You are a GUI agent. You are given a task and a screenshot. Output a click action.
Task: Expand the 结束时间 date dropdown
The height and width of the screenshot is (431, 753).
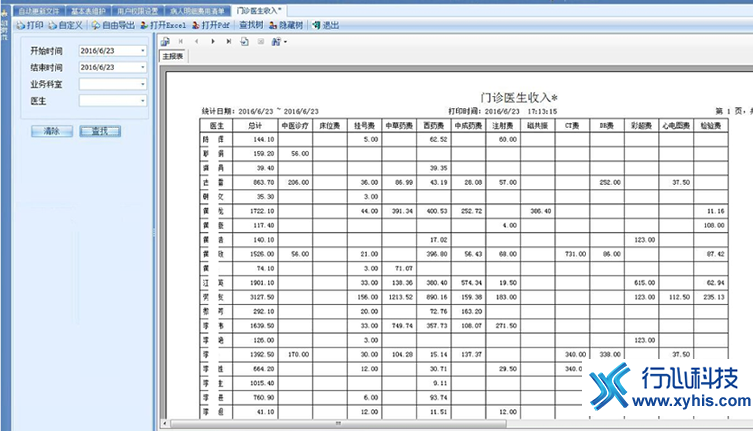(x=143, y=67)
